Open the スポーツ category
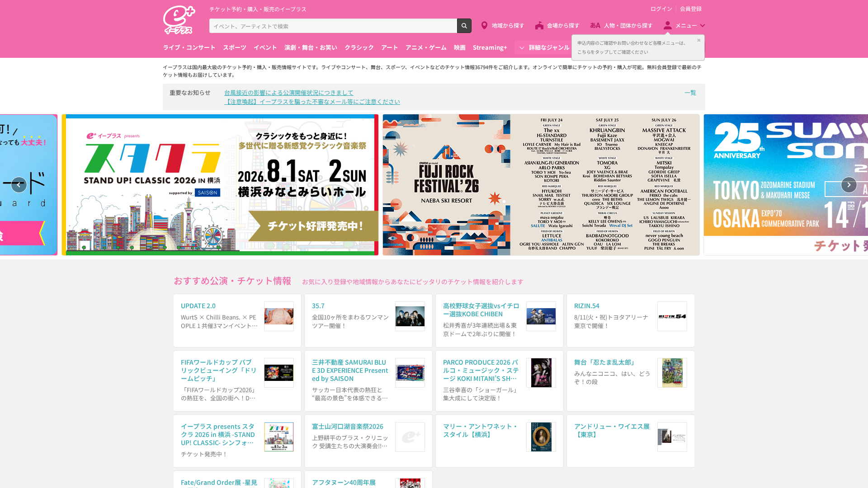The image size is (868, 488). tap(234, 47)
